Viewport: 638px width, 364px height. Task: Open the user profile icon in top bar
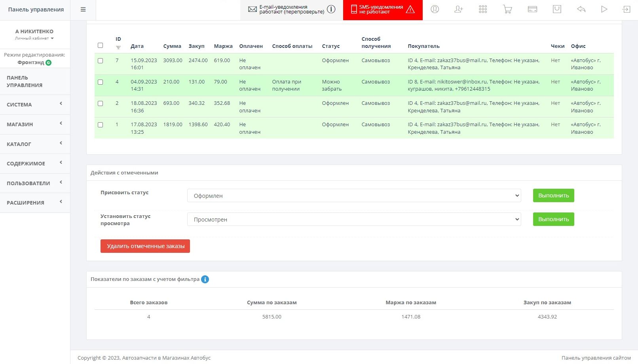point(435,9)
